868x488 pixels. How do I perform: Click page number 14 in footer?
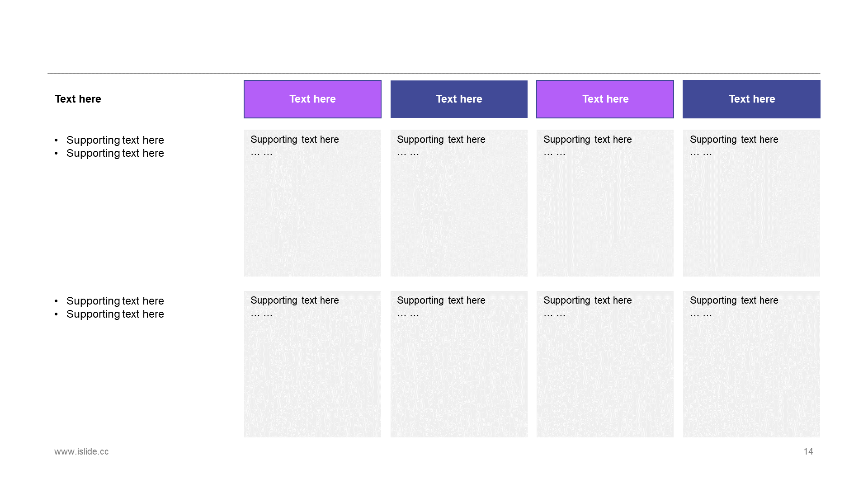coord(808,451)
